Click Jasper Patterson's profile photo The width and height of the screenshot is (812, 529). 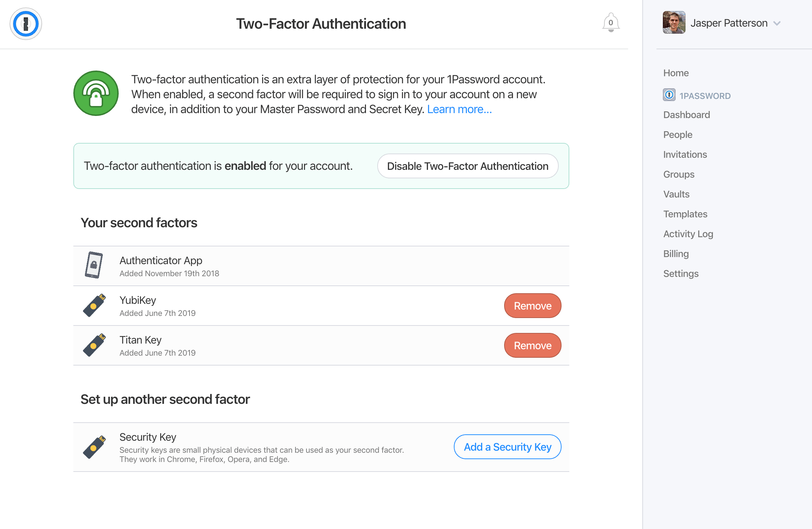(673, 22)
